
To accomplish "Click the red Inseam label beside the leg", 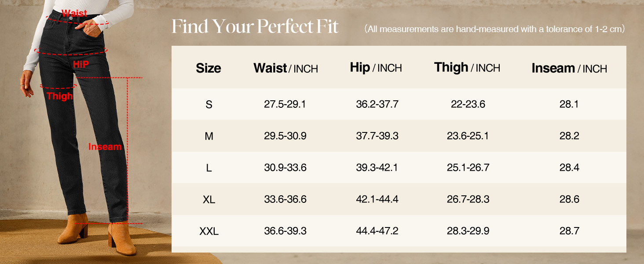I will coord(105,147).
